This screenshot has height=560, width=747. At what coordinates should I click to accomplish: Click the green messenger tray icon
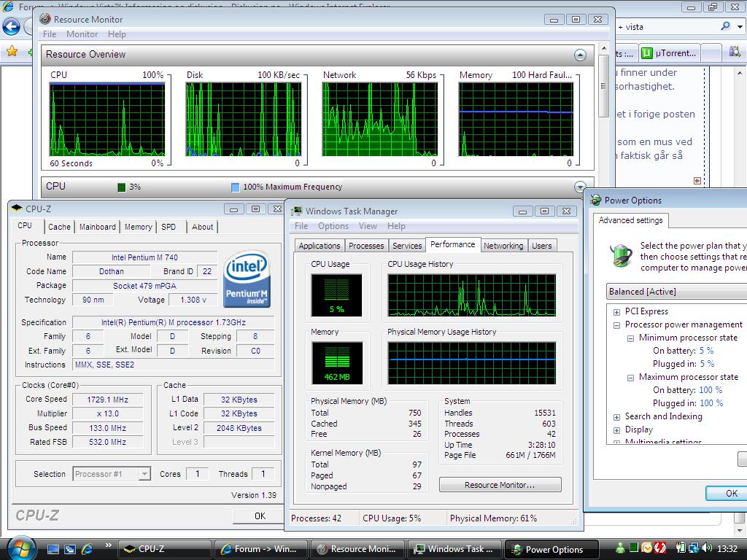pos(620,548)
